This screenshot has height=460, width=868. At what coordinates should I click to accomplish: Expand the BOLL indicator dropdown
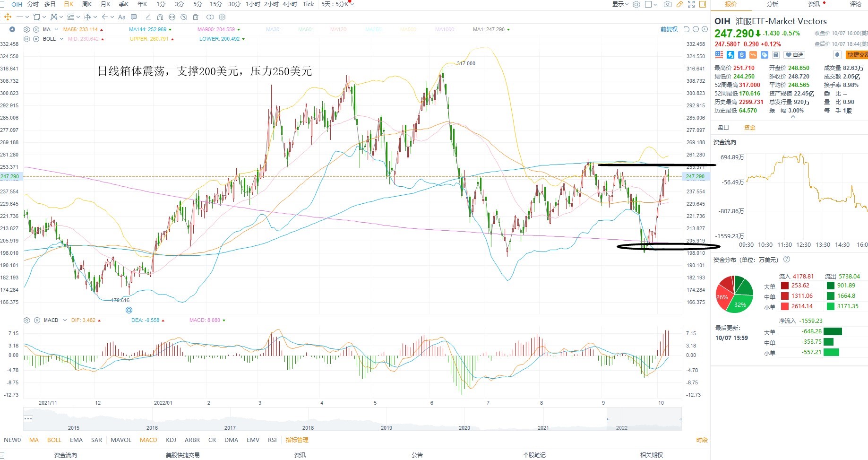(61, 39)
